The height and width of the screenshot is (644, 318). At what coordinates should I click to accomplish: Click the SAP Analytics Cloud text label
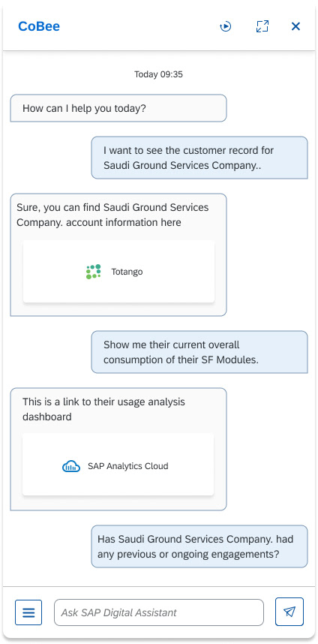128,466
